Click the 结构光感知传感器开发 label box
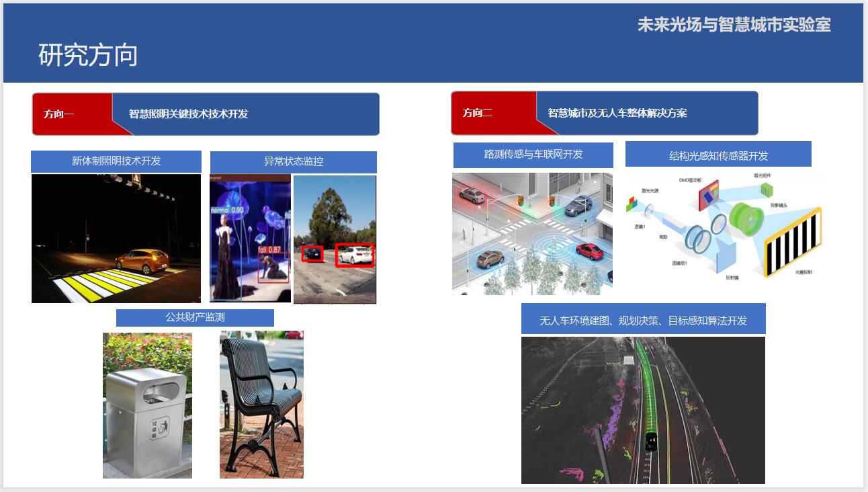This screenshot has width=868, height=492. point(718,155)
